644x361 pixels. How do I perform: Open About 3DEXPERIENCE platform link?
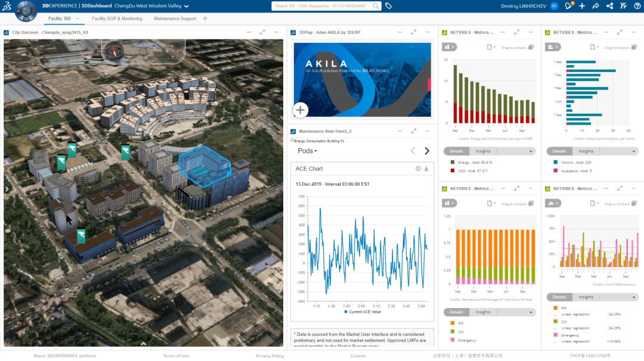65,356
